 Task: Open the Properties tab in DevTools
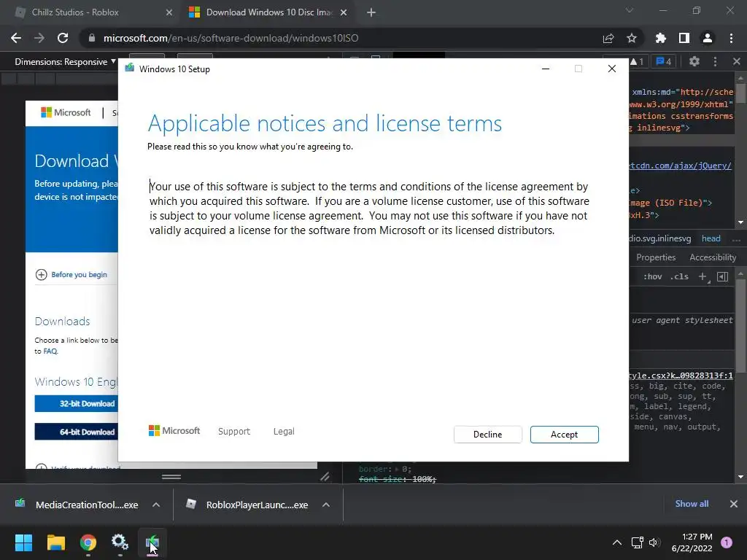(x=656, y=257)
